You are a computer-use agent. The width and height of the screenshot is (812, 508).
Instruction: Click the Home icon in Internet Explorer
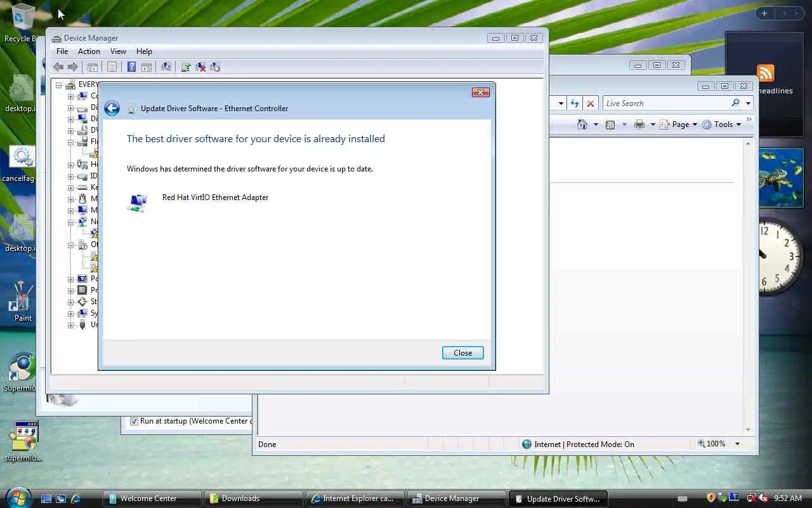pos(582,124)
